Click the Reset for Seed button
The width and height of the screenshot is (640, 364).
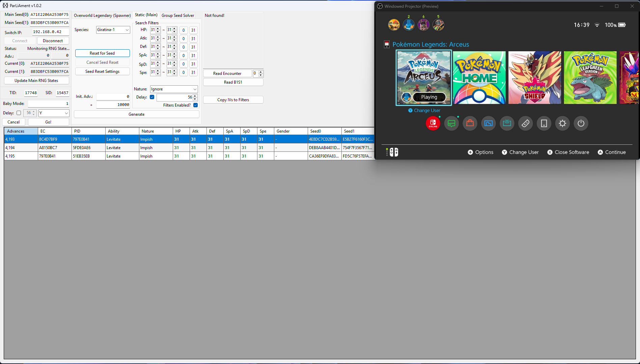point(102,53)
